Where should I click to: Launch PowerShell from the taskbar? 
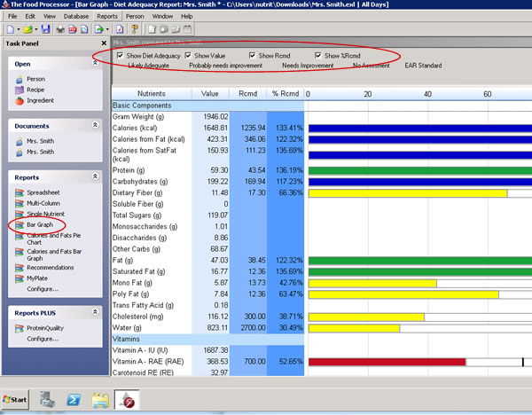(73, 400)
